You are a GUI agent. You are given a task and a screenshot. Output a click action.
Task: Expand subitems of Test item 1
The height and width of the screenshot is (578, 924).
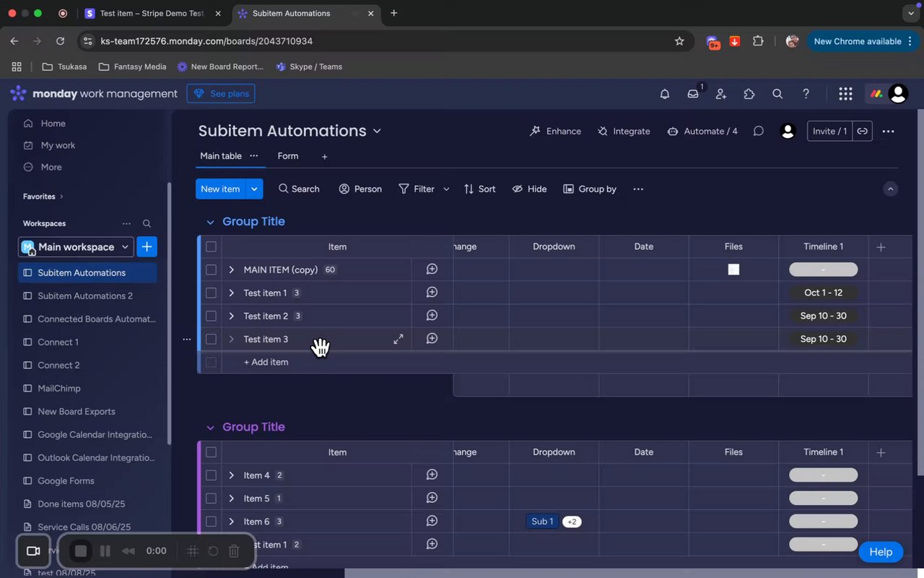[x=232, y=293]
